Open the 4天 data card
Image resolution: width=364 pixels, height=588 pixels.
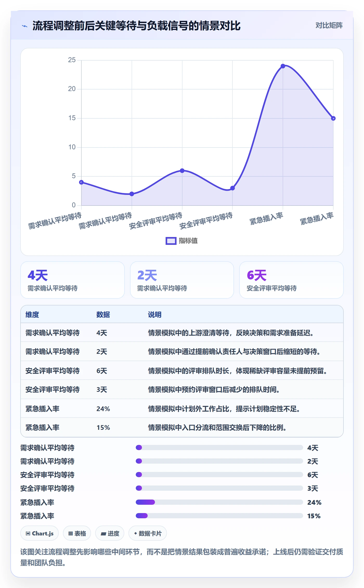tap(73, 280)
